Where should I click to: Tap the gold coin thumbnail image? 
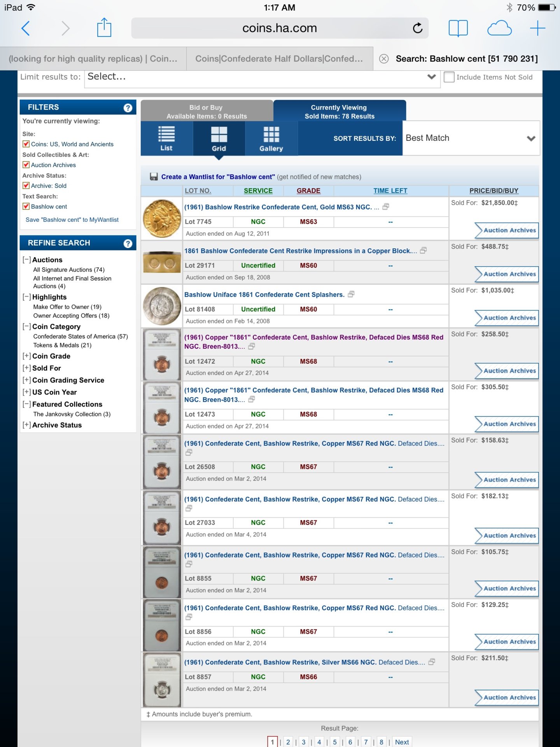click(x=162, y=219)
